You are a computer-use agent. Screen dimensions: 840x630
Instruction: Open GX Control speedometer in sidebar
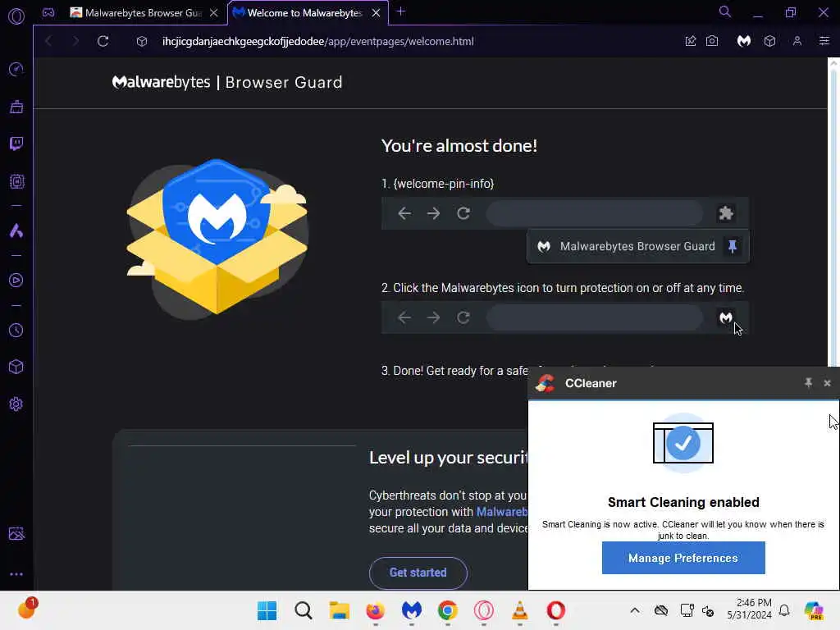tap(16, 69)
